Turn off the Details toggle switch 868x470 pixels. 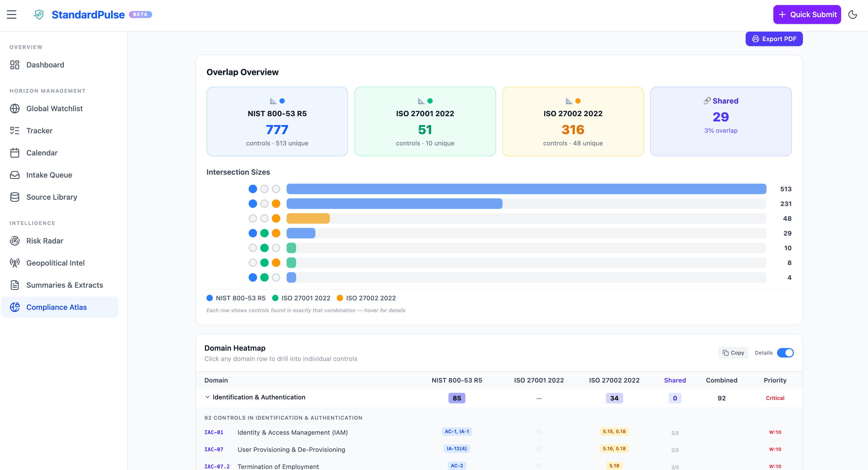tap(785, 352)
